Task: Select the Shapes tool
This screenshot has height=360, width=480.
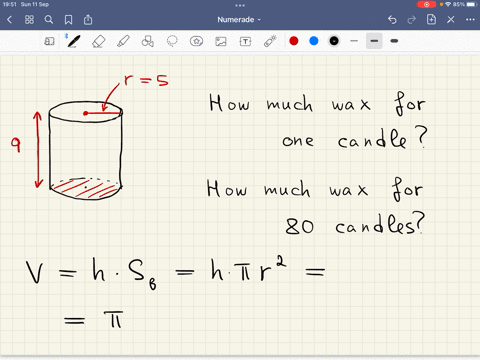Action: [x=148, y=41]
